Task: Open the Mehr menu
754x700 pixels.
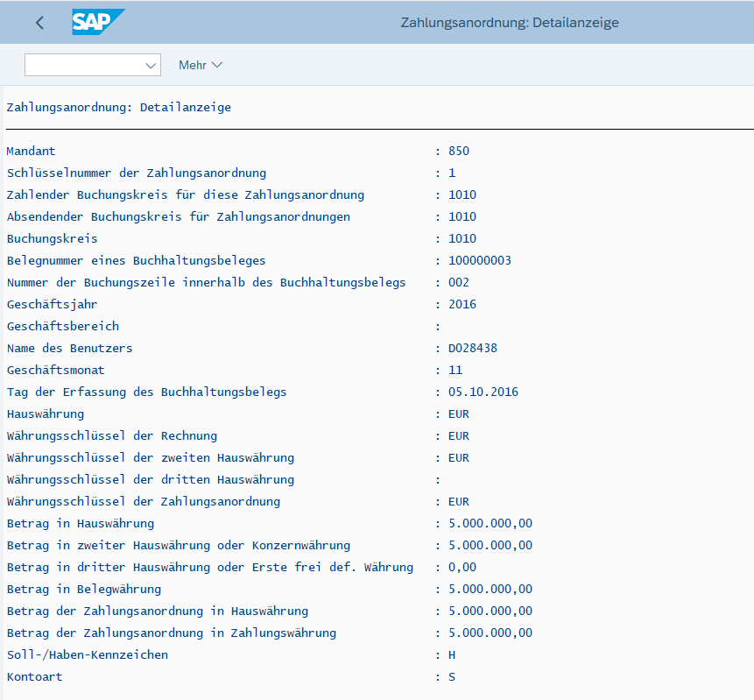Action: pos(201,66)
